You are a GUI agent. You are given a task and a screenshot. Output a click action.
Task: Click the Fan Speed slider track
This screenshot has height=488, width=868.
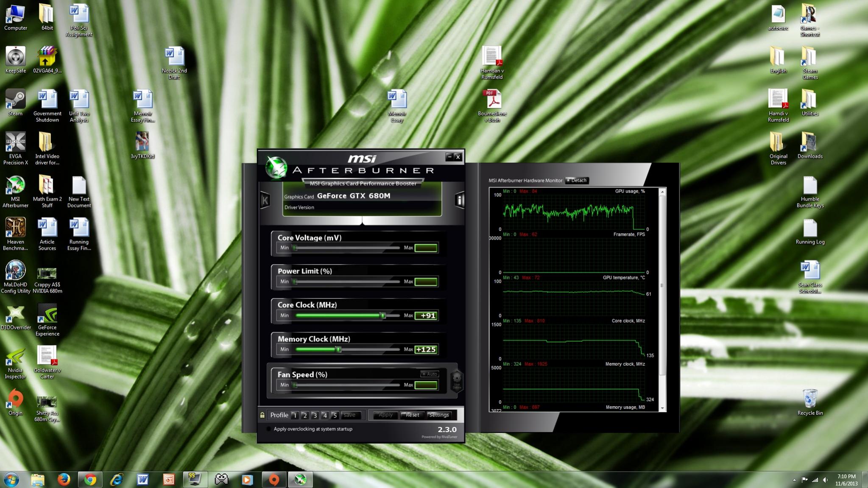tap(347, 385)
